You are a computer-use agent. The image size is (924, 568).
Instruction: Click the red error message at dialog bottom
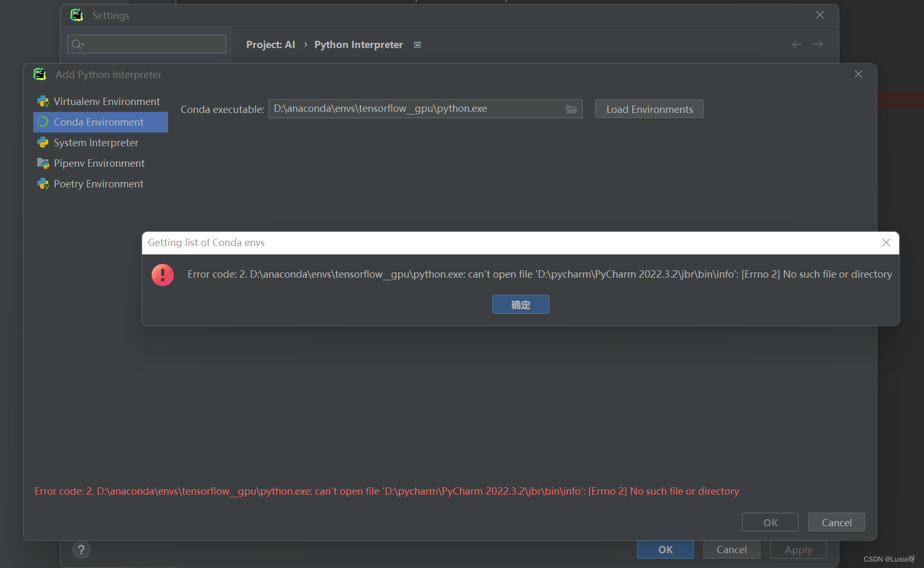[x=387, y=491]
